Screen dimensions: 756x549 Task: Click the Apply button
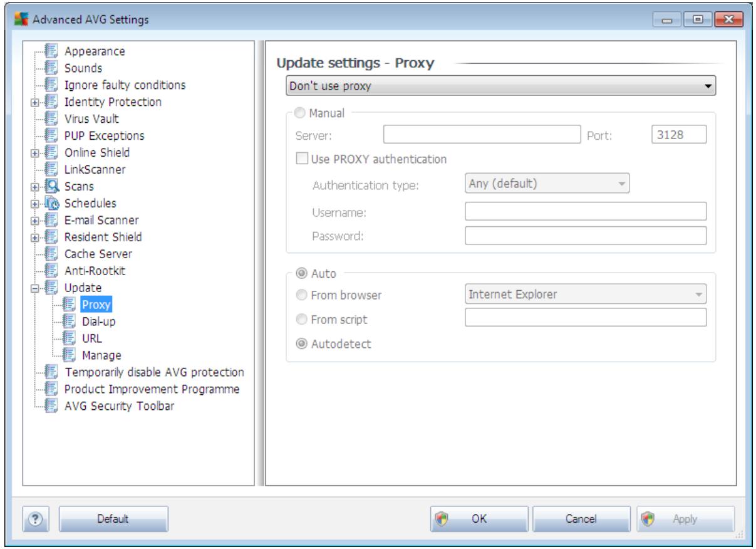(685, 519)
